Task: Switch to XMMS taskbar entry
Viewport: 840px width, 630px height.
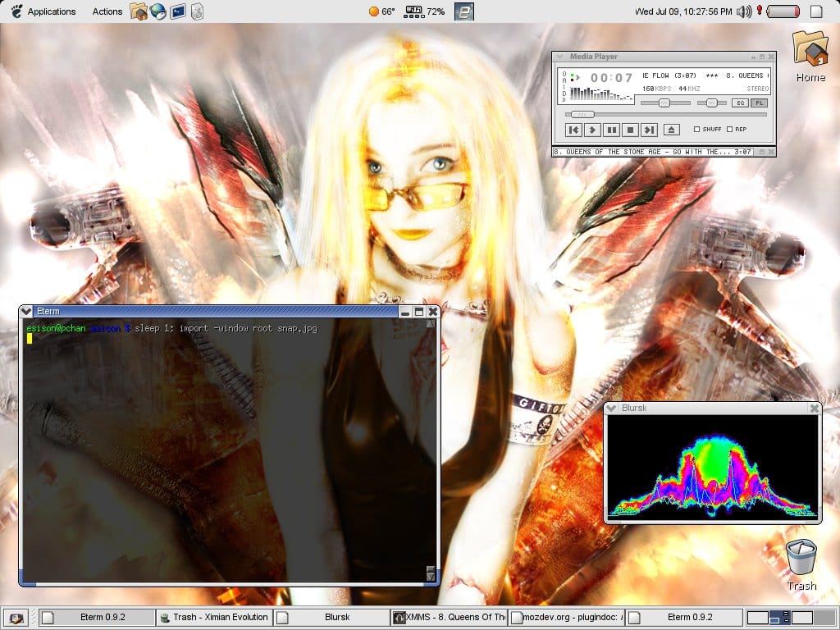Action: coord(450,617)
